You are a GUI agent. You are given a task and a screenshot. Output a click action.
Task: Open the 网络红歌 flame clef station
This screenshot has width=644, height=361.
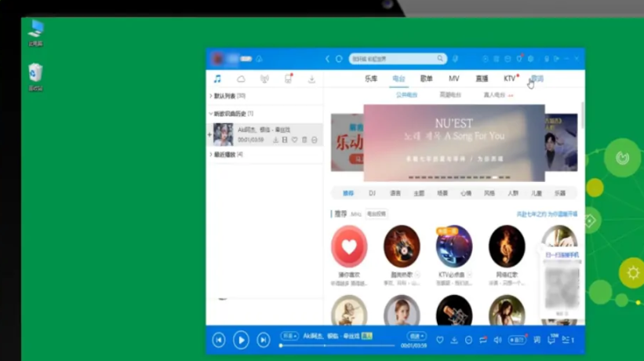click(507, 246)
